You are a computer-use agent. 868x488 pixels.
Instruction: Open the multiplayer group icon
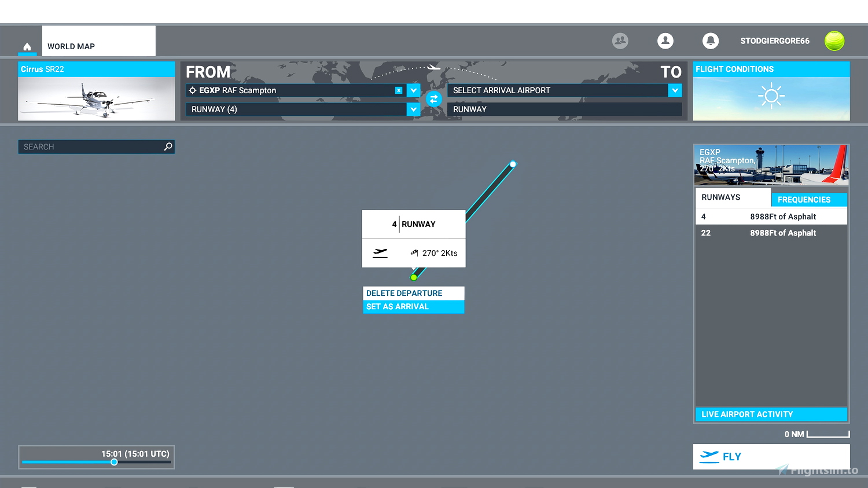click(x=620, y=41)
